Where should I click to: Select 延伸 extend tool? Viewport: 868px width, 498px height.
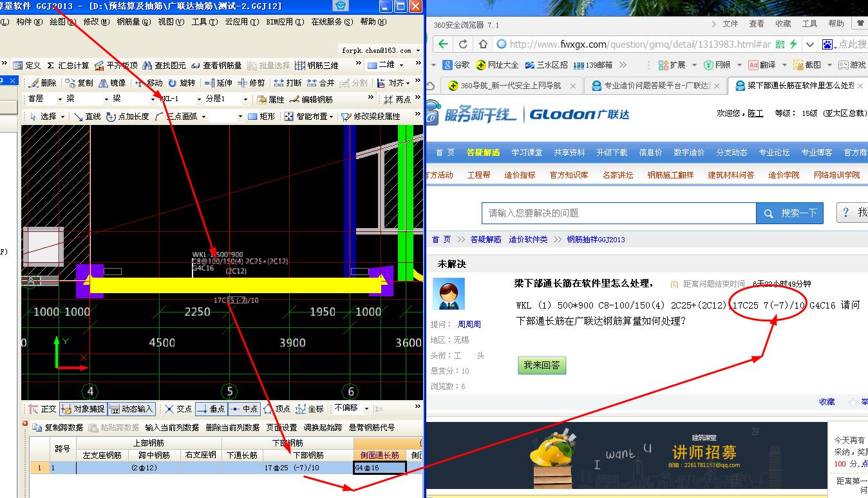point(218,82)
